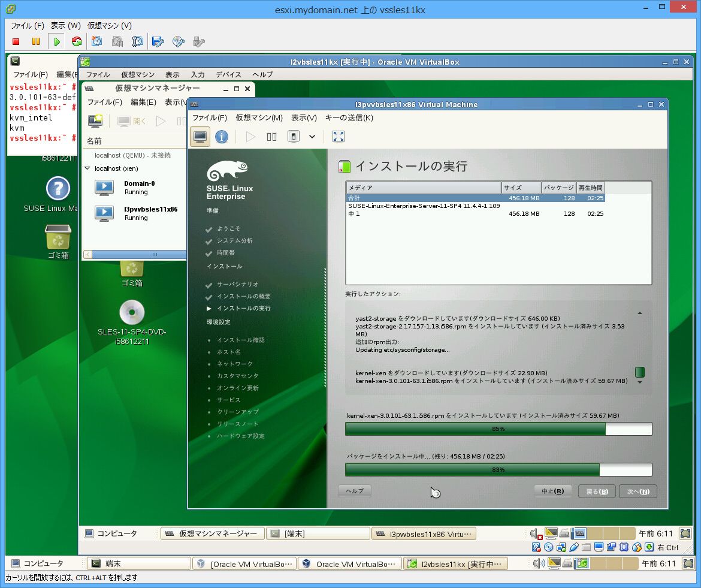Click VirtualBox optical disc status icon

coord(549,547)
